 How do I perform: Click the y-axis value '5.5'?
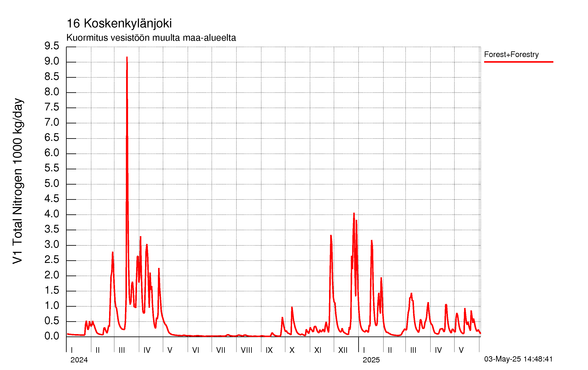52,168
